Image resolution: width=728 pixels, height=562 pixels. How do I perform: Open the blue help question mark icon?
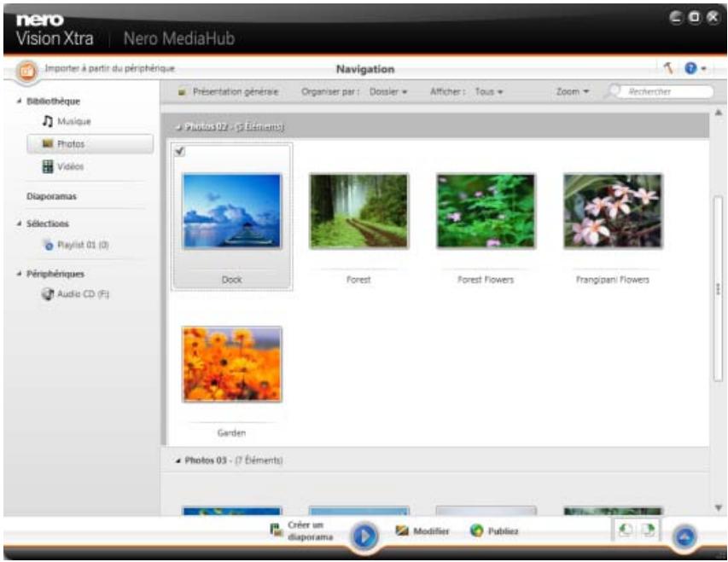[690, 68]
